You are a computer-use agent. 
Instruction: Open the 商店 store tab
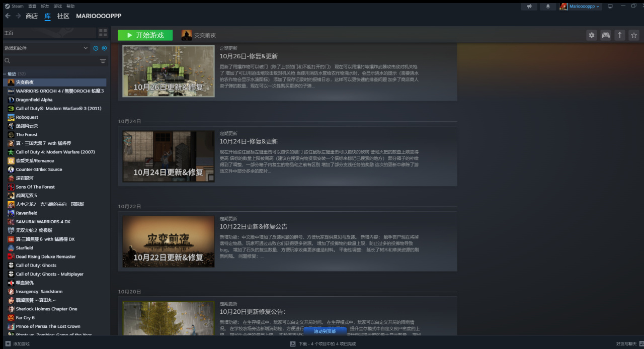click(32, 16)
